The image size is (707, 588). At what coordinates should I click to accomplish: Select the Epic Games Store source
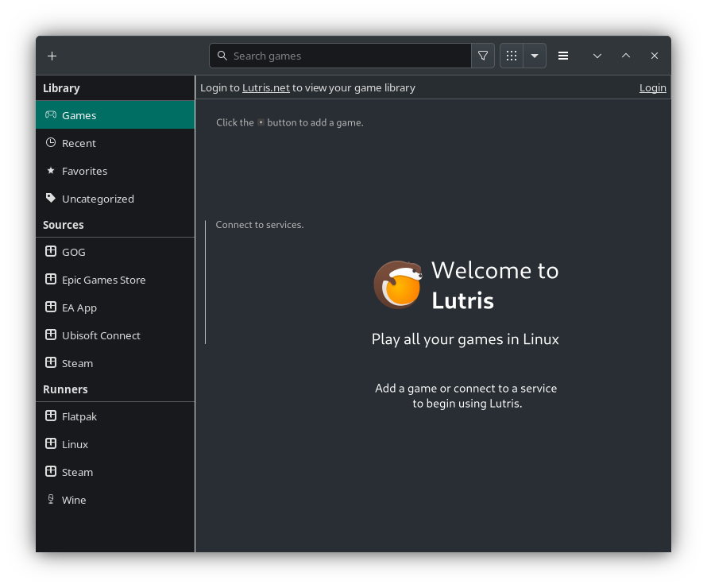[x=103, y=280]
